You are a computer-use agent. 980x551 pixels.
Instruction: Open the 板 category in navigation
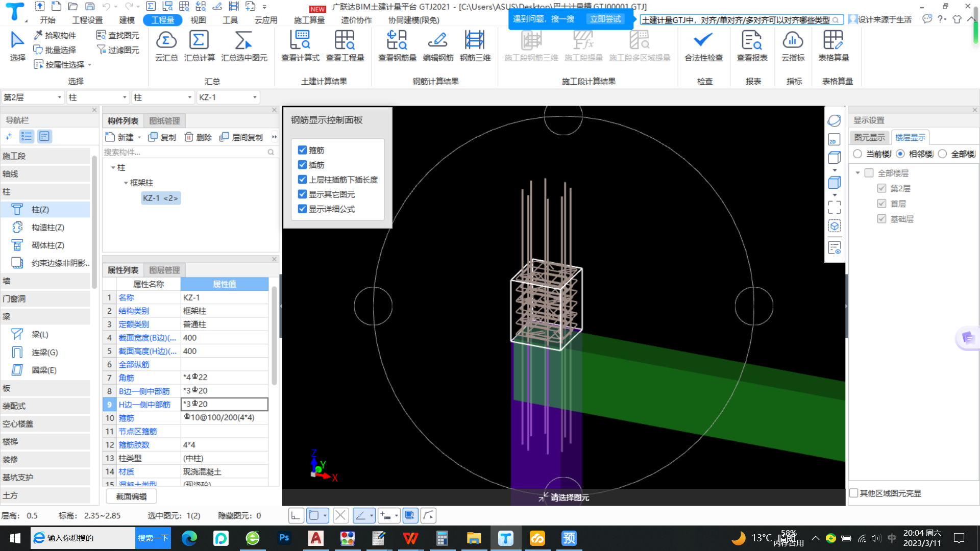coord(45,388)
